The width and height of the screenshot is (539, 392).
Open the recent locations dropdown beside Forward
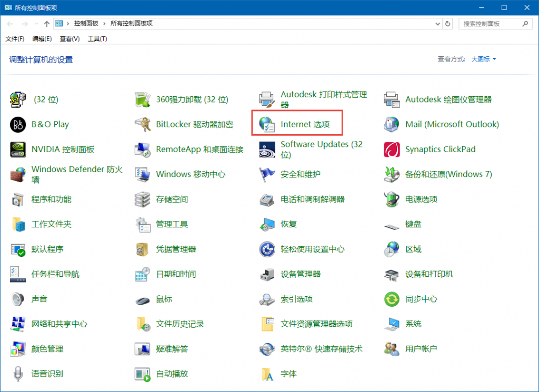[36, 24]
